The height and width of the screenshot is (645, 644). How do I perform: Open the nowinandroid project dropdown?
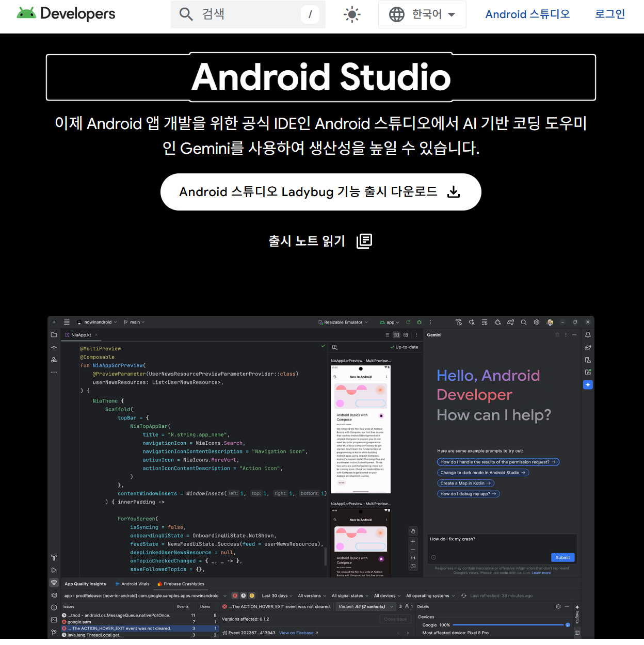tap(97, 322)
